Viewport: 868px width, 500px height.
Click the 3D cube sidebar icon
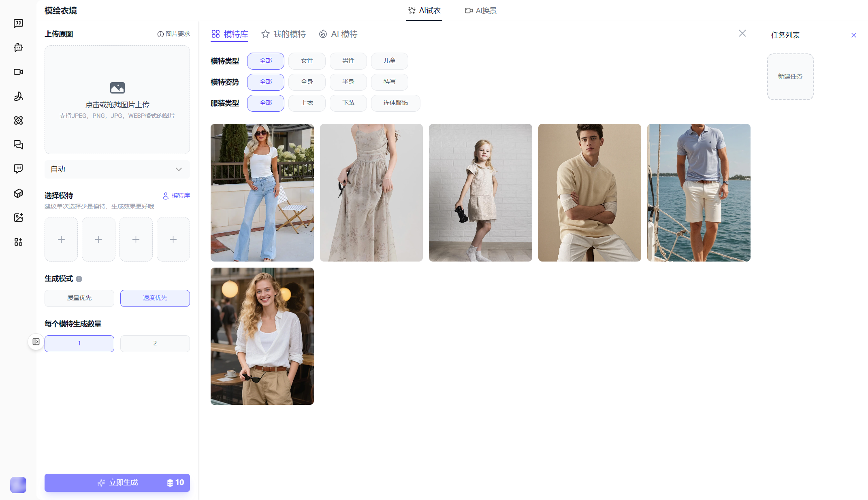tap(18, 193)
